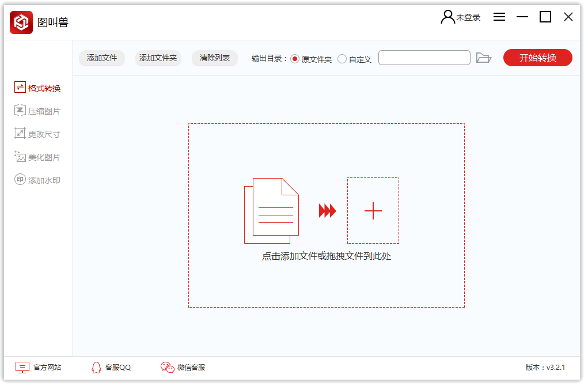Click the folder browse icon near output path

[484, 58]
